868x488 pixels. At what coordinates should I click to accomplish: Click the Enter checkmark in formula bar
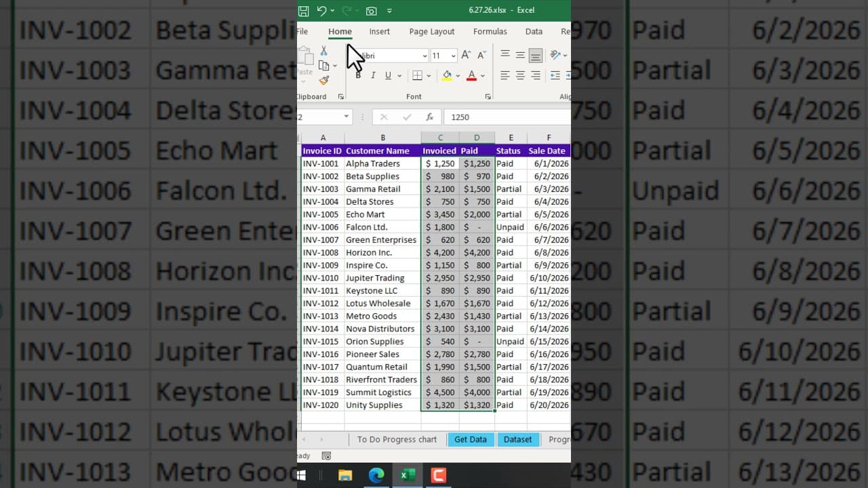(407, 117)
